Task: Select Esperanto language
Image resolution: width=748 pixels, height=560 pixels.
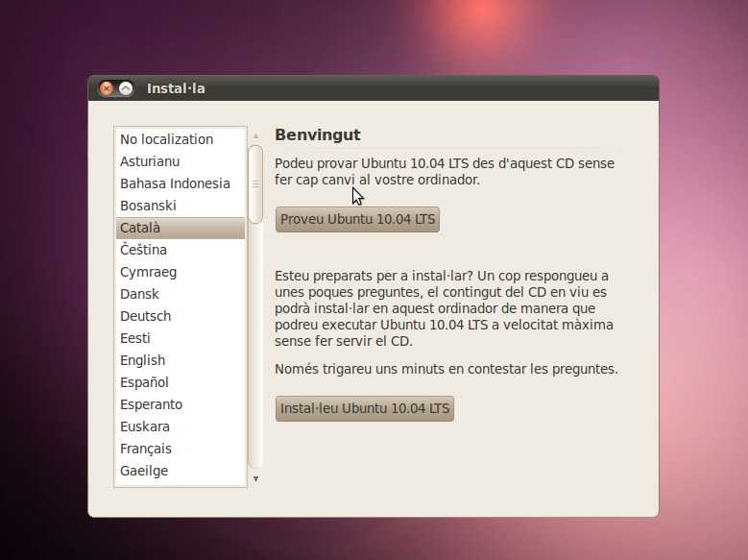Action: click(x=181, y=404)
